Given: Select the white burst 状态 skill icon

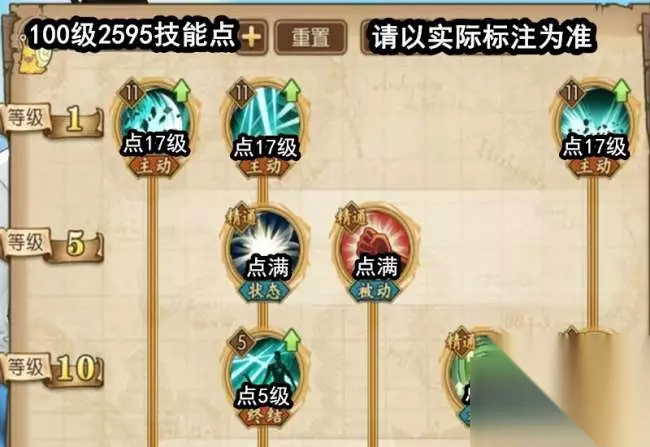Looking at the screenshot, I should point(265,251).
